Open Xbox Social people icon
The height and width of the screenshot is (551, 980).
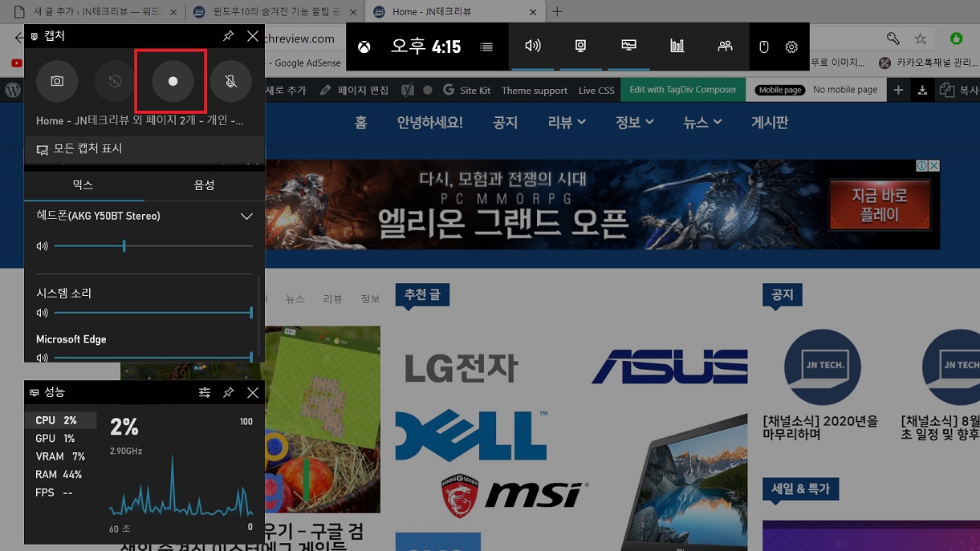(726, 47)
